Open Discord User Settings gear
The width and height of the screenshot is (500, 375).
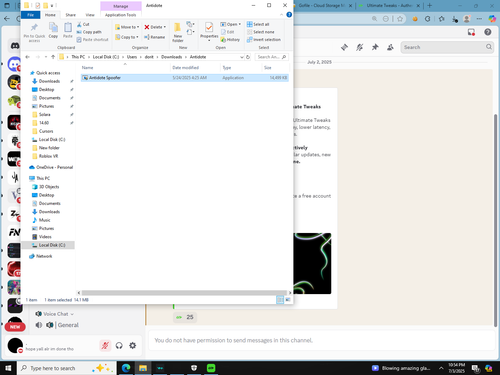point(133,346)
